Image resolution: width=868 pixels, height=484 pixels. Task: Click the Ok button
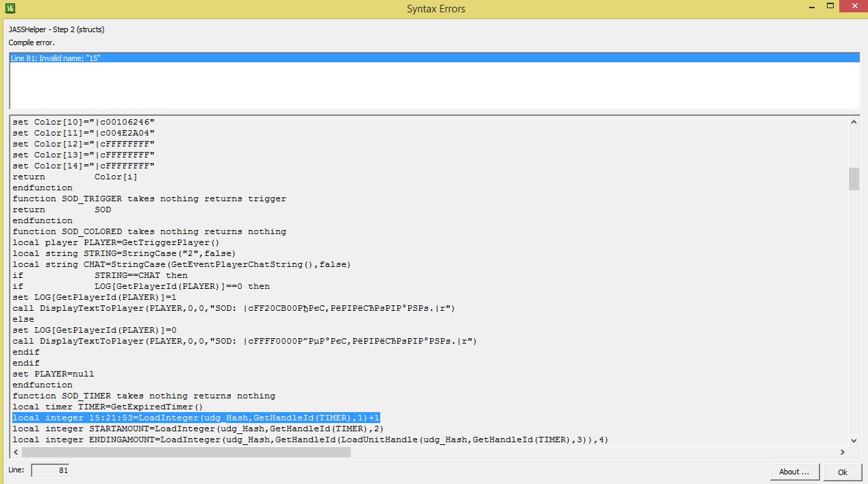tap(843, 472)
